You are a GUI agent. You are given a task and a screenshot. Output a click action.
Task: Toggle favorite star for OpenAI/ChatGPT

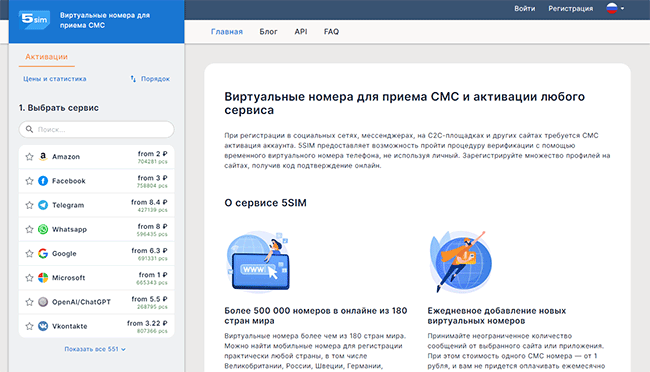(29, 302)
